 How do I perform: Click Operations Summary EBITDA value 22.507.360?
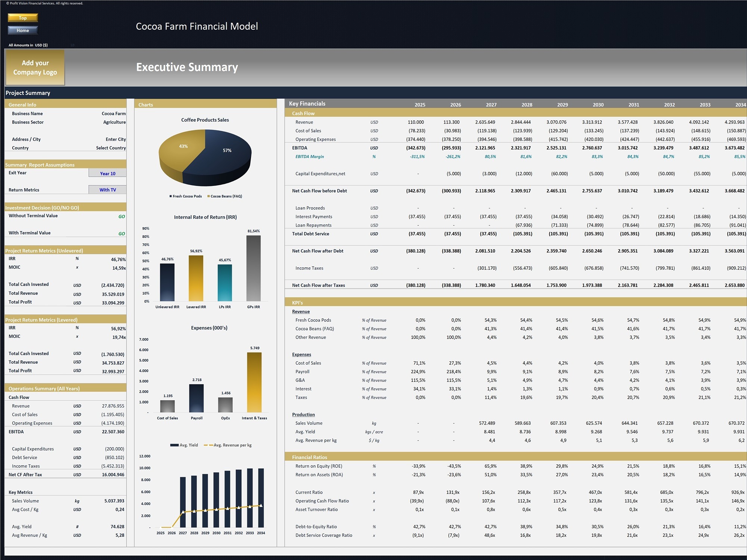click(113, 432)
